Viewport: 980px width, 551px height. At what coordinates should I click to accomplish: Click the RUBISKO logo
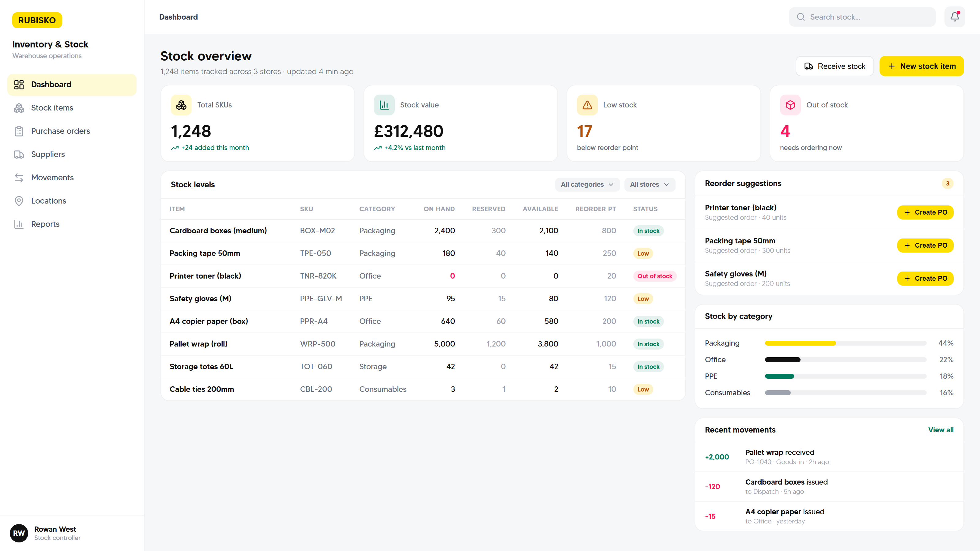(x=37, y=20)
